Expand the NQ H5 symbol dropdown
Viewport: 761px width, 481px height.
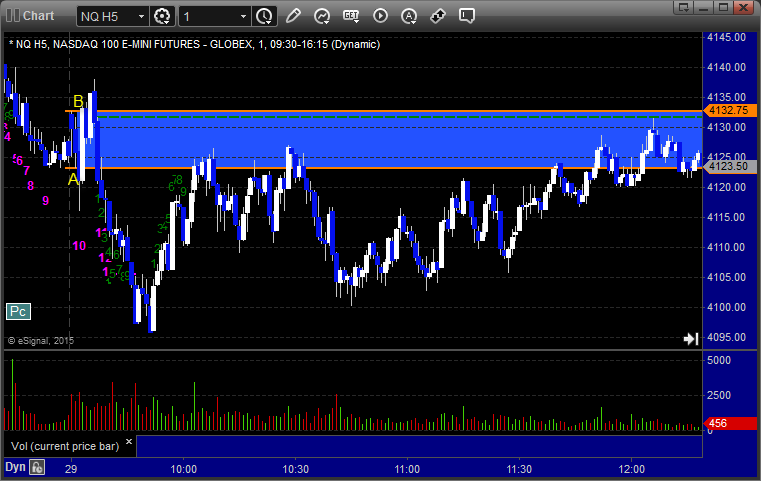[x=141, y=17]
